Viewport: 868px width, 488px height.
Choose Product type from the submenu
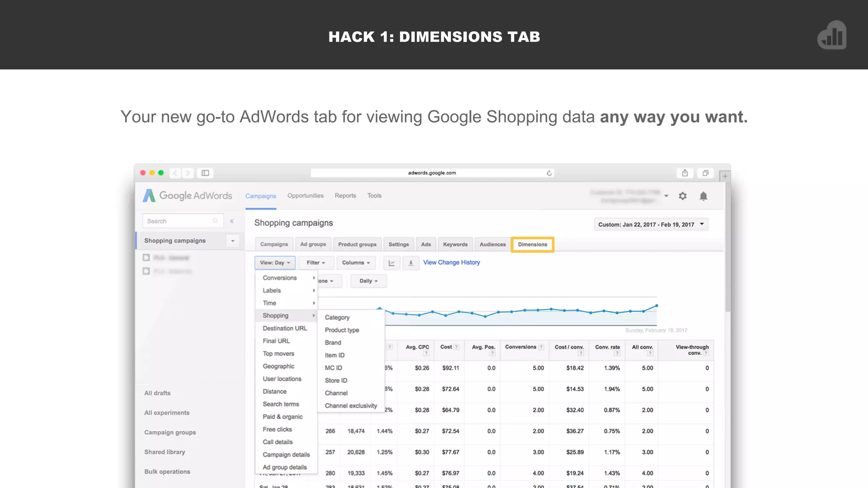(x=342, y=330)
